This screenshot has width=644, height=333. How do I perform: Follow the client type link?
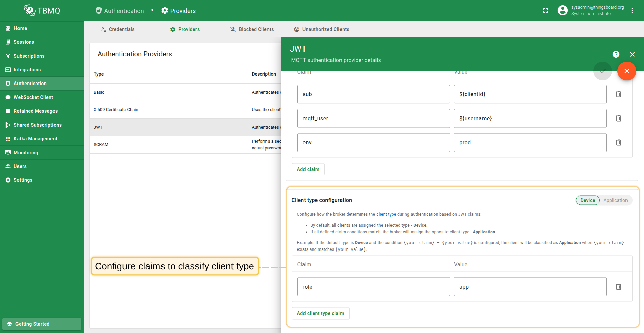386,214
